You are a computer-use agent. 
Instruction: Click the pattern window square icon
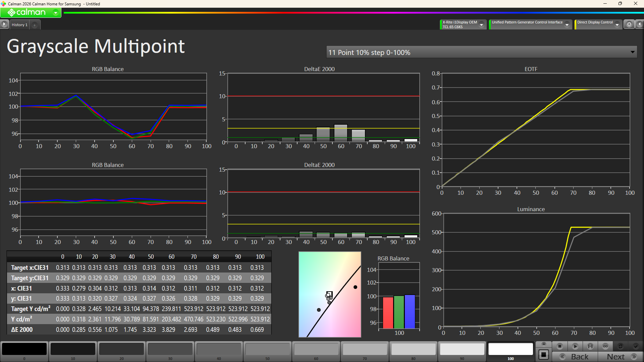click(x=544, y=355)
